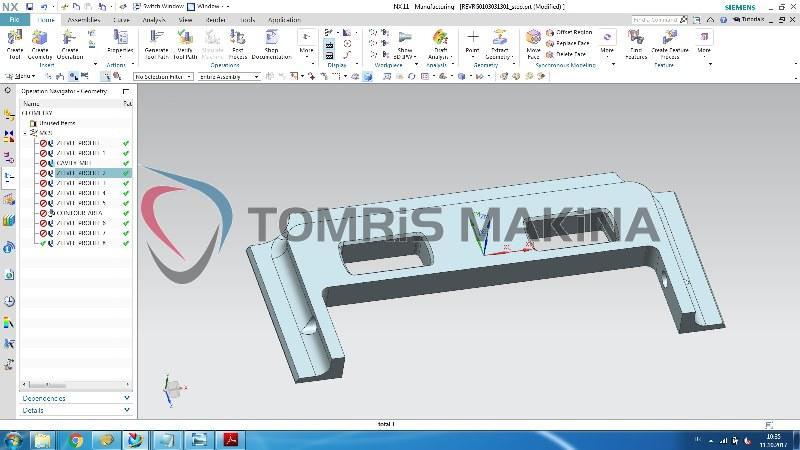Switch to the View tab
The image size is (800, 450).
185,20
